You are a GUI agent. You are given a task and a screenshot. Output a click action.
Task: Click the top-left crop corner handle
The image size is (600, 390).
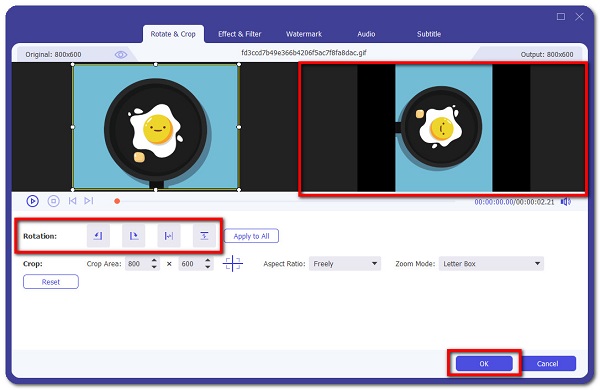point(73,64)
